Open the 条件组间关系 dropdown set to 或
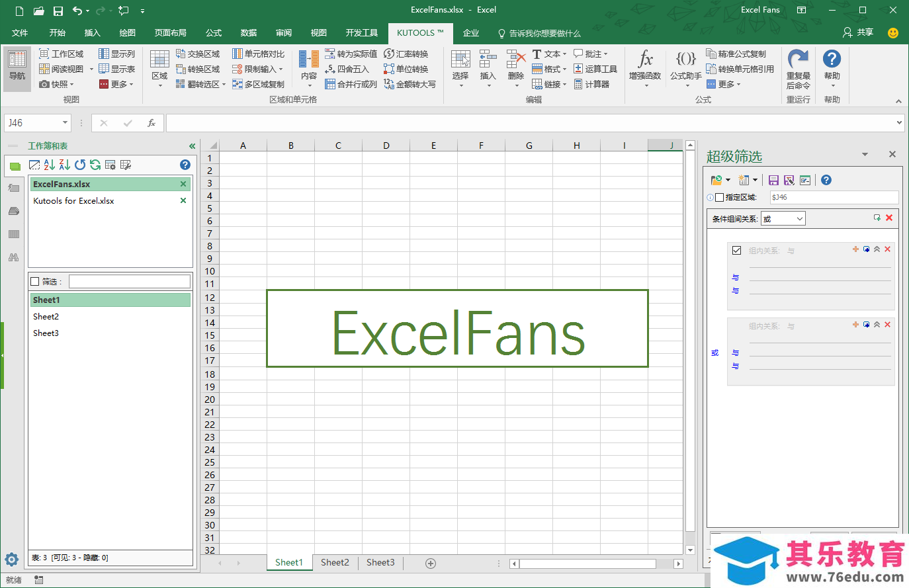The image size is (909, 588). [783, 219]
